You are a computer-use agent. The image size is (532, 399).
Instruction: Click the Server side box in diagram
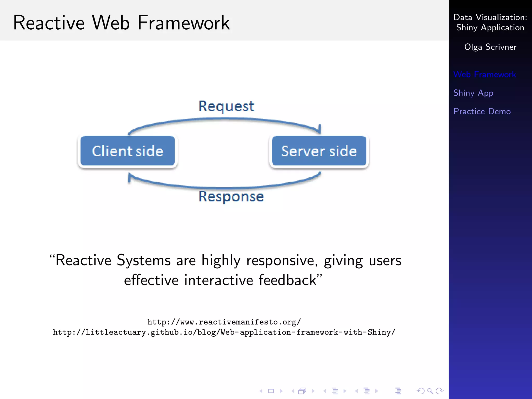click(319, 151)
